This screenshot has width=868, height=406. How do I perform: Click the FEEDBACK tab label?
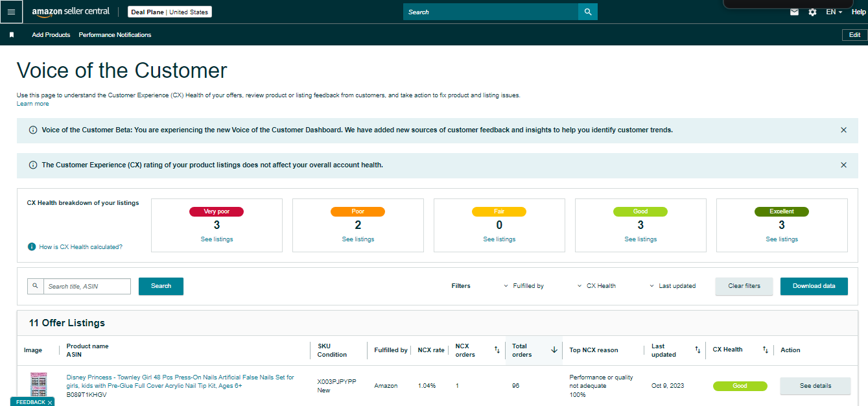[x=30, y=403]
